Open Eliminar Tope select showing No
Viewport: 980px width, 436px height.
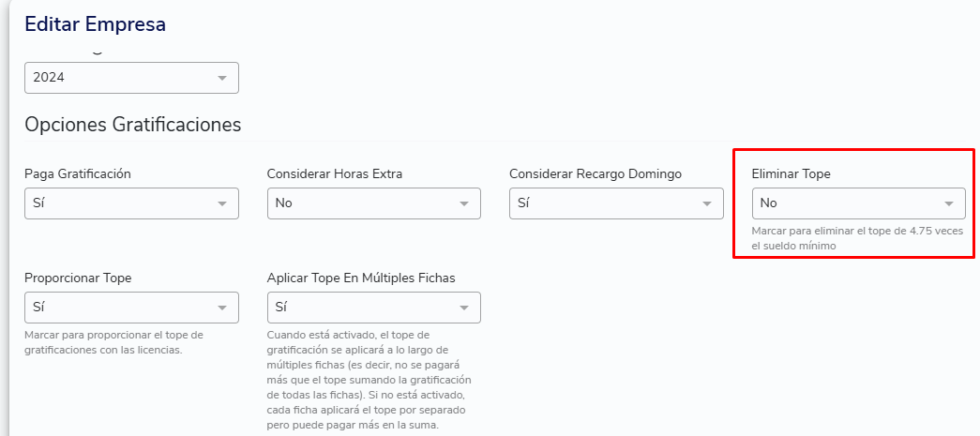coord(859,203)
